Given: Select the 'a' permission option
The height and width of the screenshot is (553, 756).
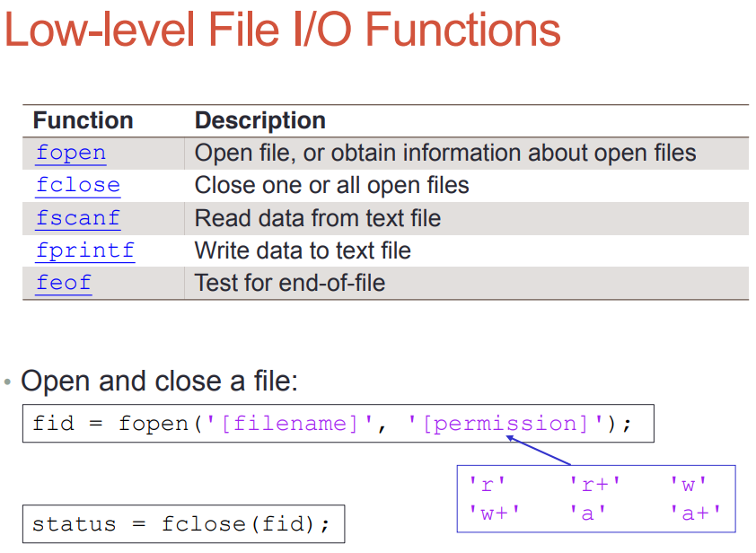Looking at the screenshot, I should point(588,513).
